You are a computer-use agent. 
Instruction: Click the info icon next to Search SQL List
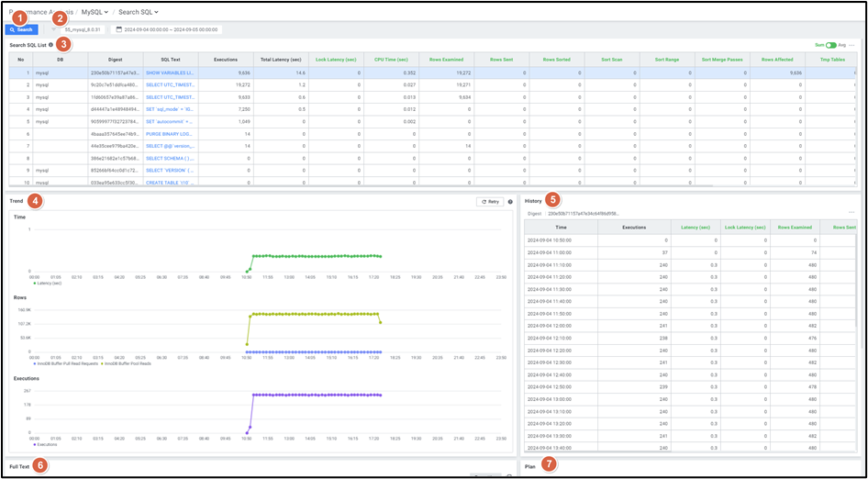[50, 44]
